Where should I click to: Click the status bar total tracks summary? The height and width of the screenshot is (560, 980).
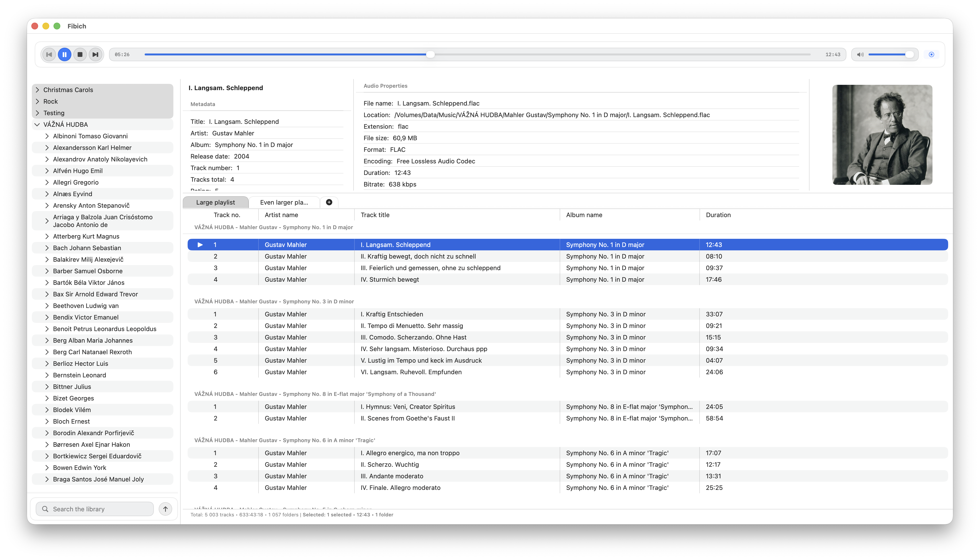click(245, 515)
